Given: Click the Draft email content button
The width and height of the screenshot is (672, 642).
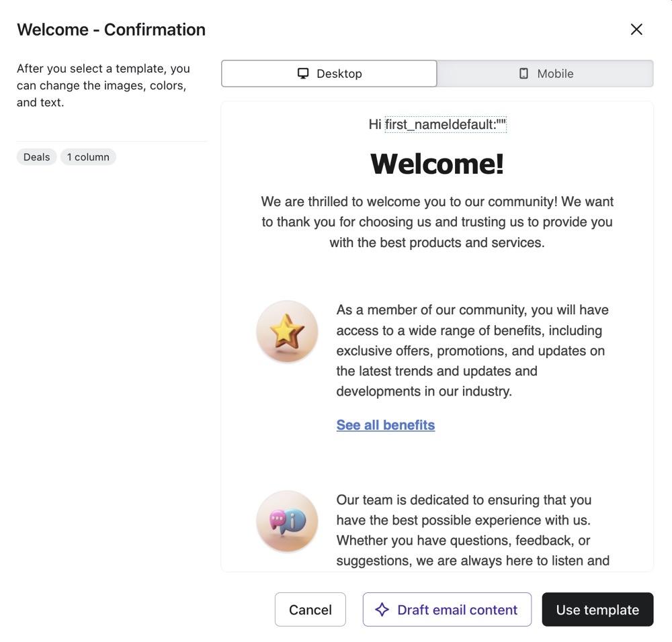Looking at the screenshot, I should (447, 610).
